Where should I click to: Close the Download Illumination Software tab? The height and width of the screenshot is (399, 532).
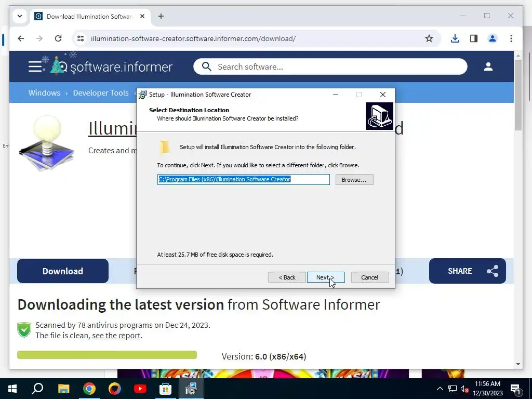pyautogui.click(x=142, y=16)
